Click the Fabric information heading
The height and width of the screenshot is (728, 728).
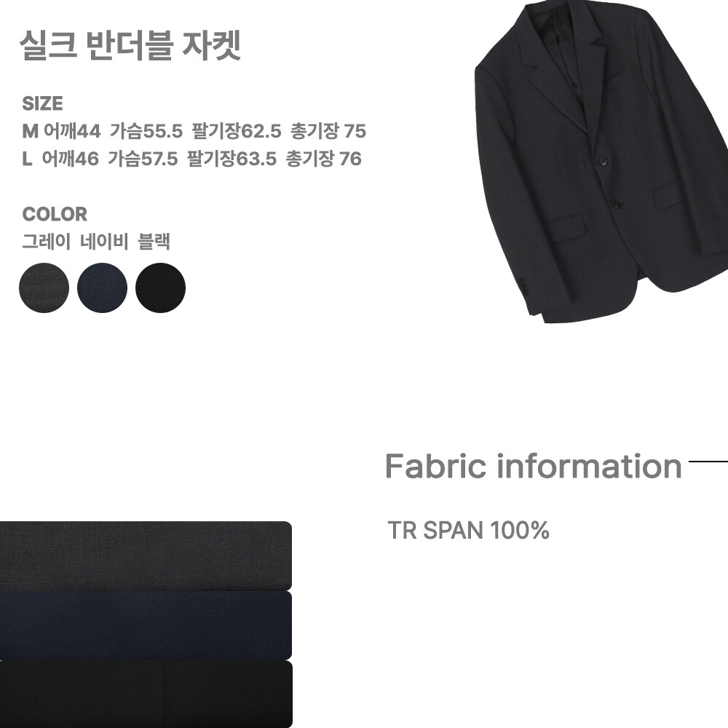[534, 466]
